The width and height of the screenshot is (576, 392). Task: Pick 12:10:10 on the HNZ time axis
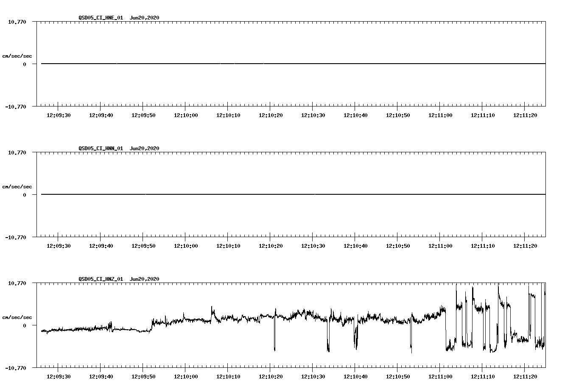pos(228,377)
